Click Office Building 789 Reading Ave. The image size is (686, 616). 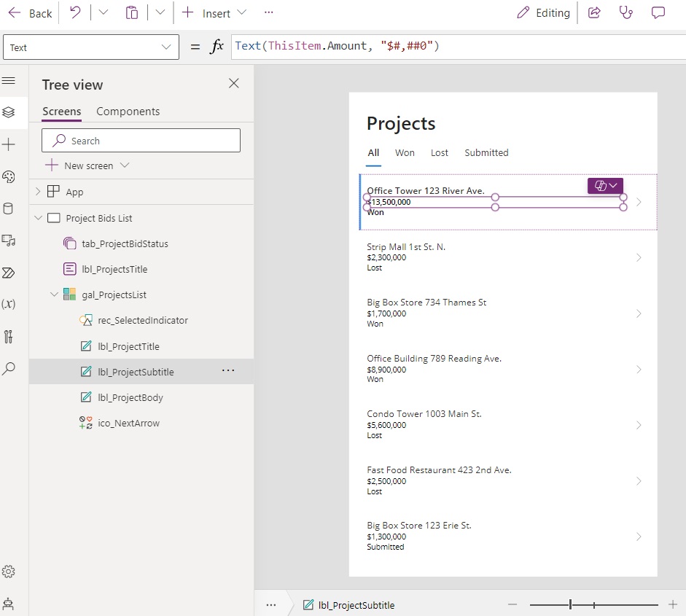pyautogui.click(x=434, y=359)
